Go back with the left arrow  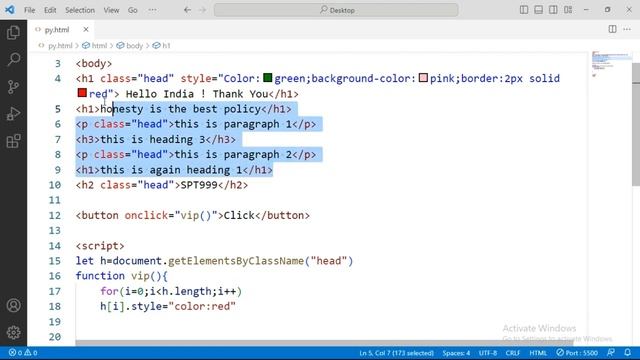(x=187, y=10)
